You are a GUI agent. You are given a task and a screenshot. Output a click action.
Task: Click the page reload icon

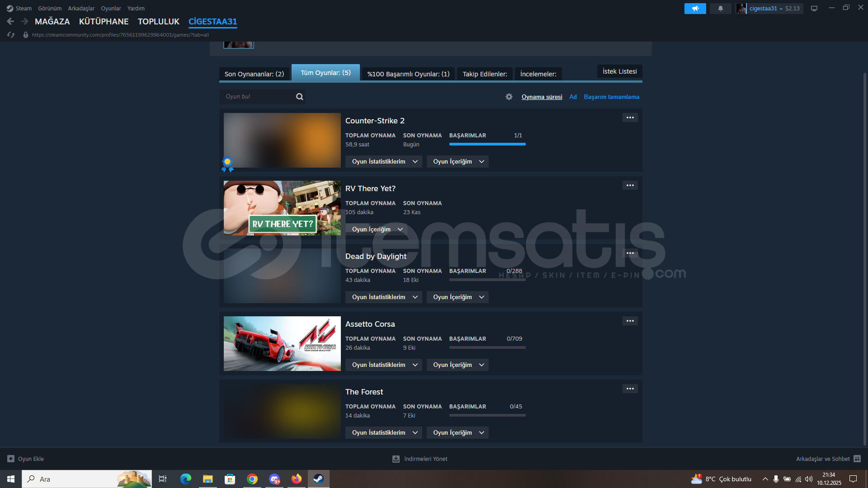point(11,35)
